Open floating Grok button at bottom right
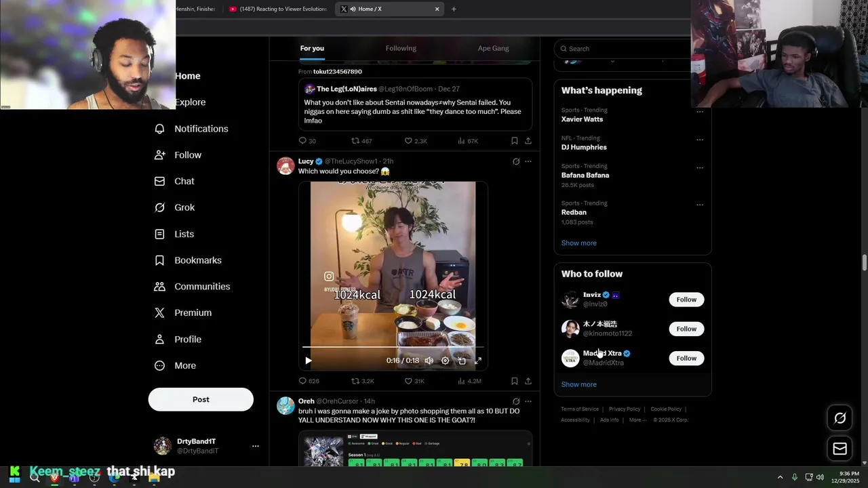Viewport: 868px width, 488px height. (x=840, y=418)
